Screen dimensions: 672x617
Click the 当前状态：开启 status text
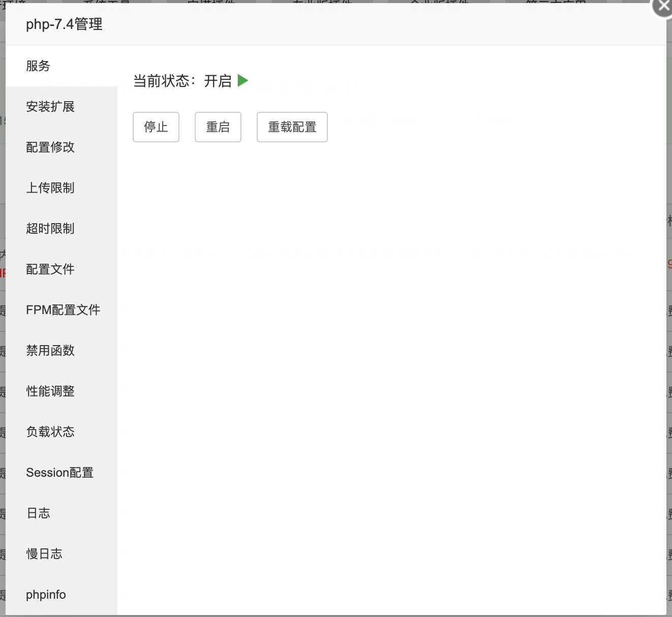pyautogui.click(x=182, y=81)
